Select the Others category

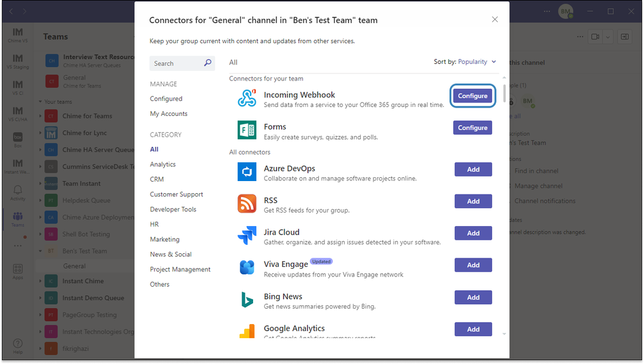pos(159,284)
